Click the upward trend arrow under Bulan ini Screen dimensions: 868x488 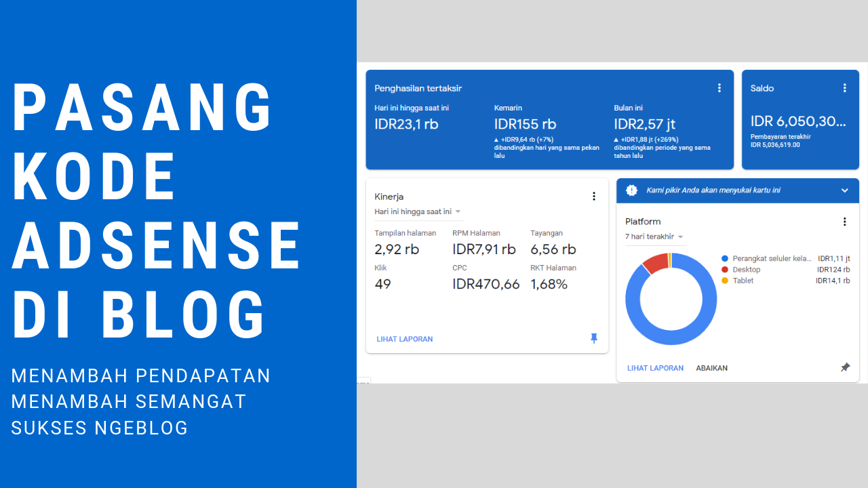[x=616, y=139]
